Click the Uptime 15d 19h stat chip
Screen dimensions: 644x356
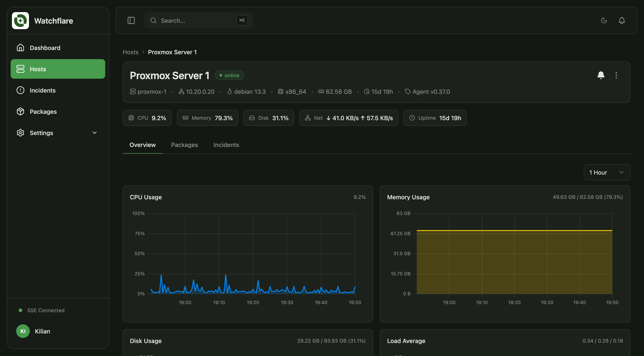pyautogui.click(x=435, y=118)
